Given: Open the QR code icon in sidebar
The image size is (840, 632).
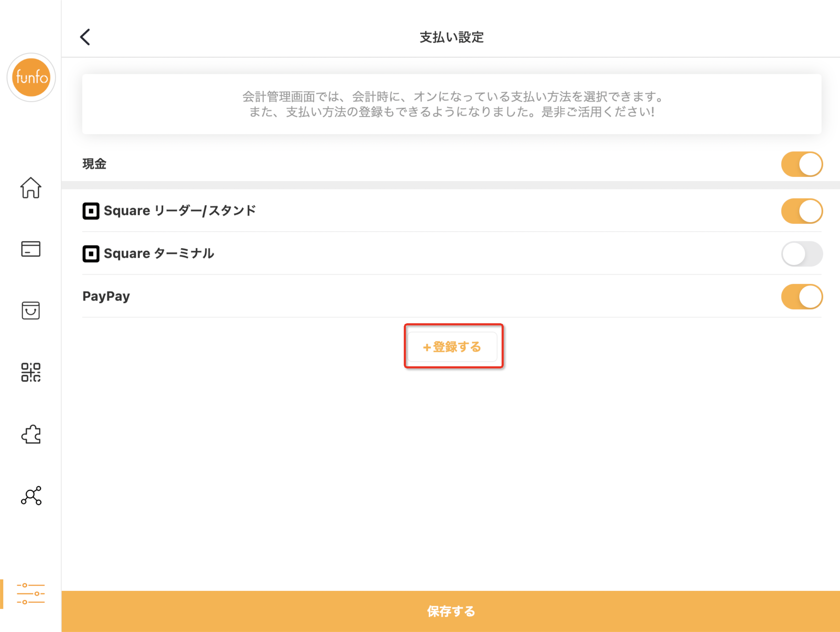Looking at the screenshot, I should (31, 372).
